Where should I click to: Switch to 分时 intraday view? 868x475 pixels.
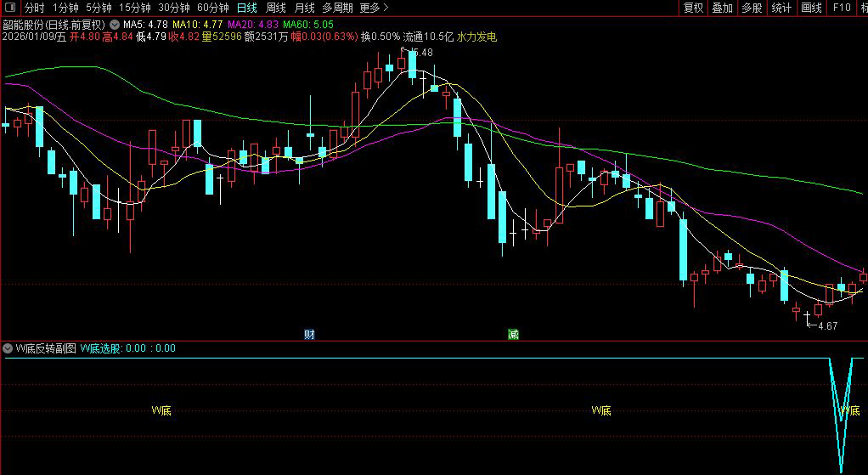[x=34, y=8]
